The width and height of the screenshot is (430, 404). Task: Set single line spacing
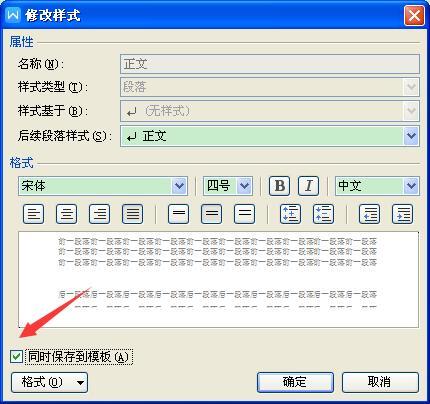click(x=179, y=214)
